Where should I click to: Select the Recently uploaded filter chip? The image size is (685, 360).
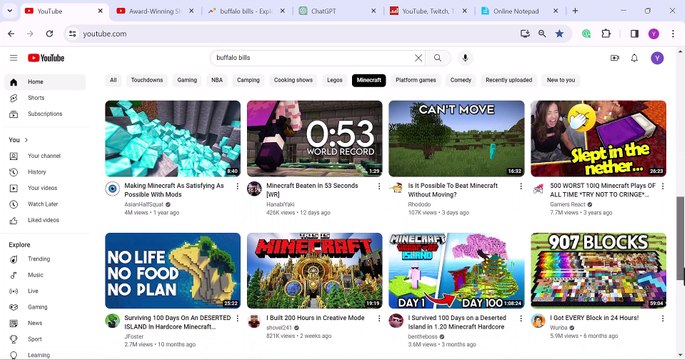[509, 80]
